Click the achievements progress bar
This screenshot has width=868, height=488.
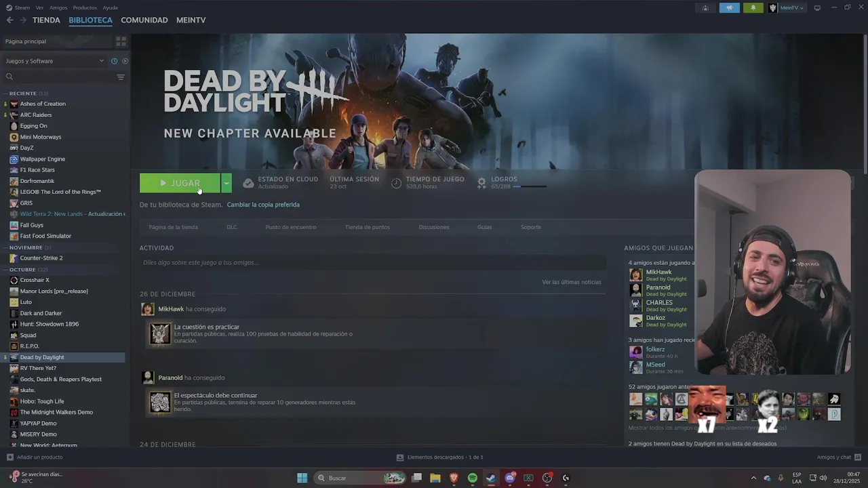tap(530, 186)
